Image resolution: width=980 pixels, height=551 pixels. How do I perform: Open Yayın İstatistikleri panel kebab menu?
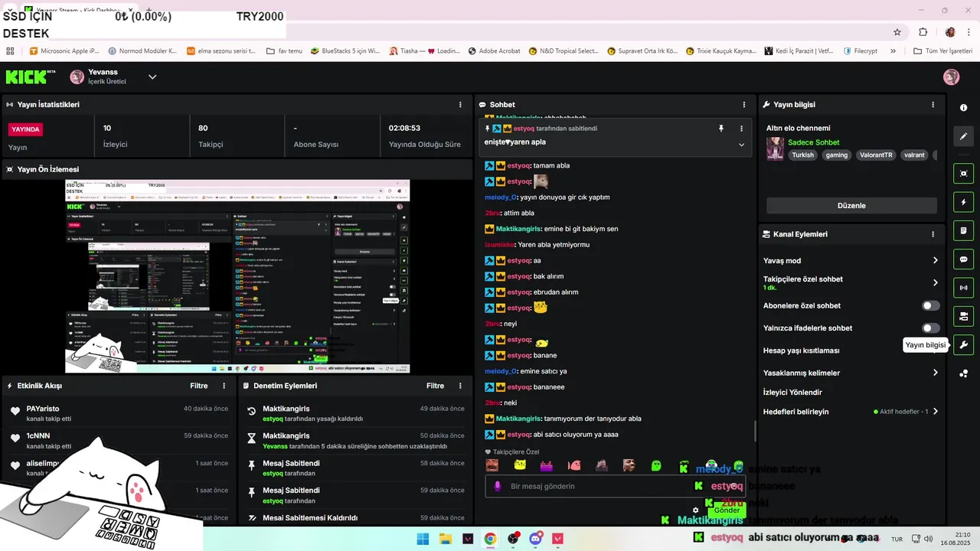click(460, 105)
